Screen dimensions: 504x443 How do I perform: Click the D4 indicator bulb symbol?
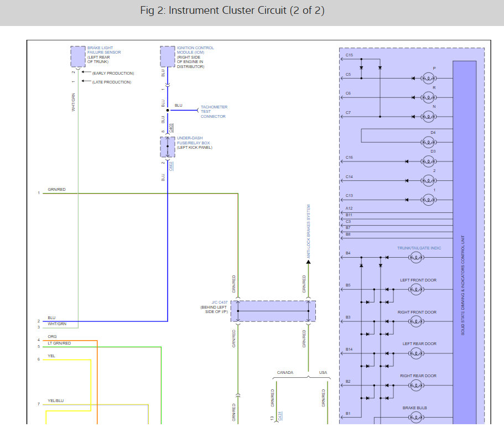tap(428, 142)
